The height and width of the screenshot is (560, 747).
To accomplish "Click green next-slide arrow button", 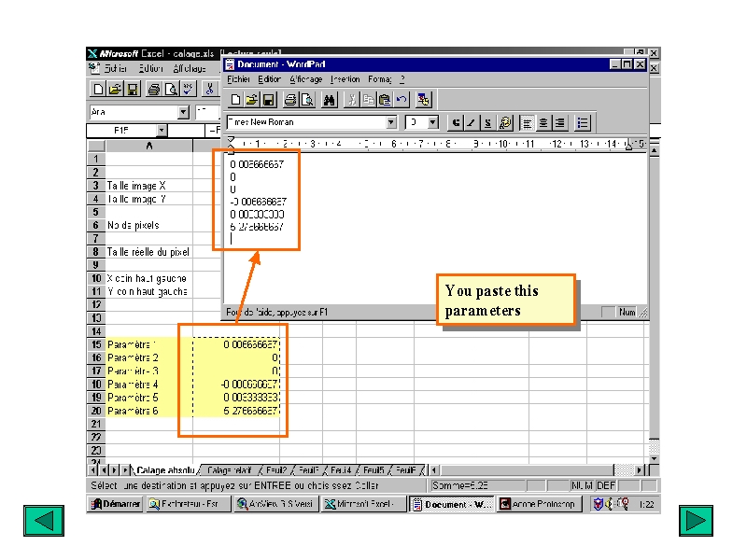I will tap(696, 521).
